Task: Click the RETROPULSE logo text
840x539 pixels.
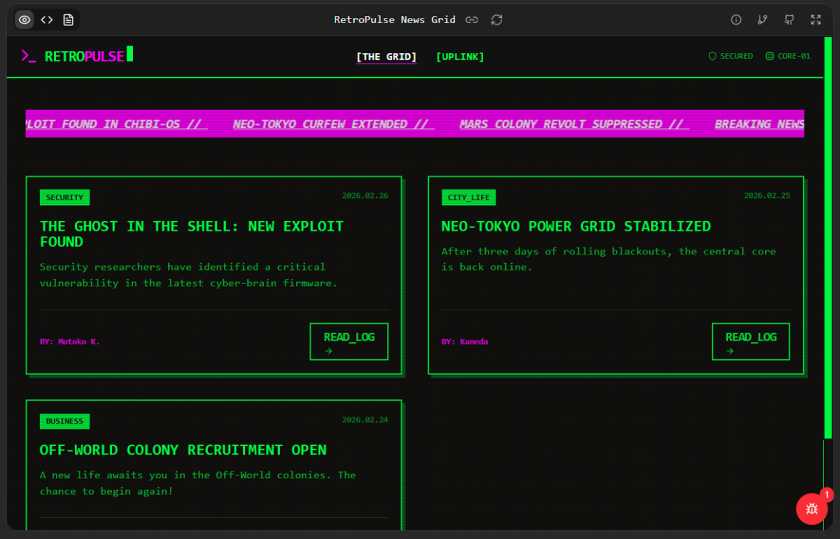Action: (85, 56)
